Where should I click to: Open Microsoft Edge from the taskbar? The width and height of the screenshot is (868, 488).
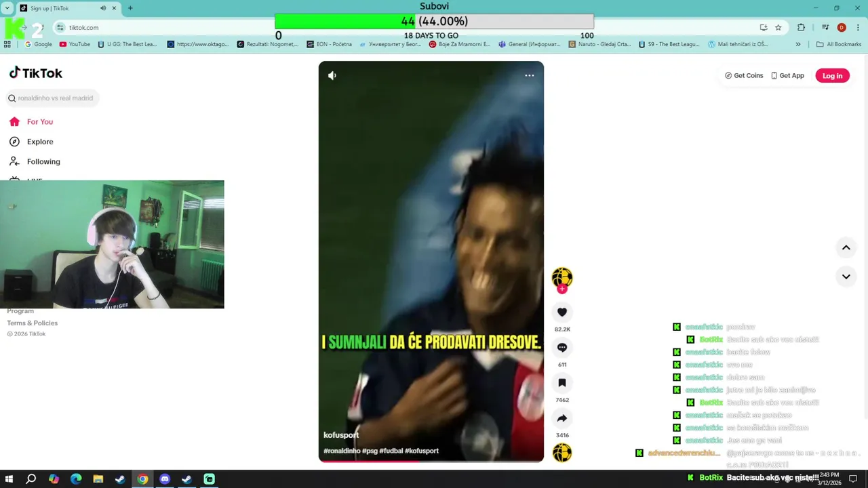[x=76, y=479]
